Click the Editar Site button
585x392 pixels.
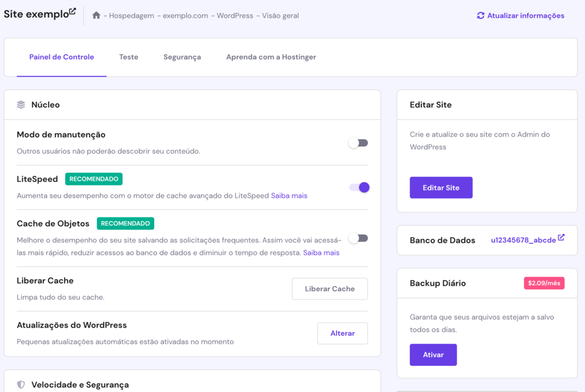(441, 187)
